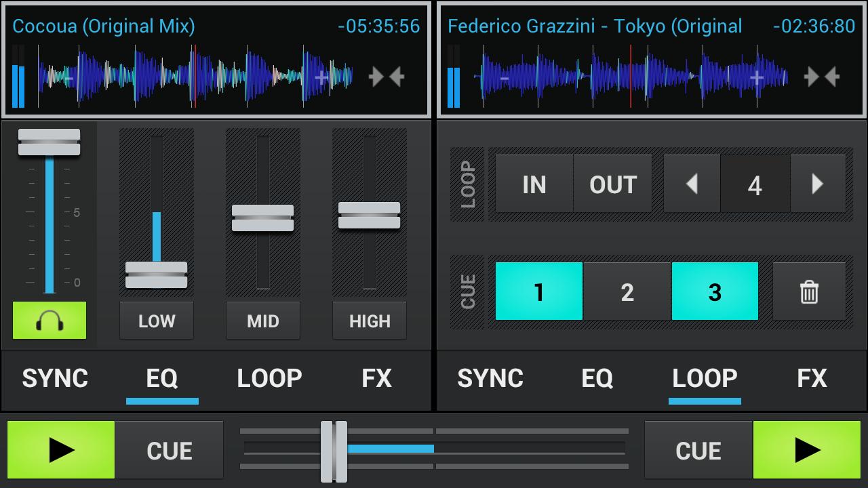Trigger cue point 1
The width and height of the screenshot is (868, 488).
[539, 291]
